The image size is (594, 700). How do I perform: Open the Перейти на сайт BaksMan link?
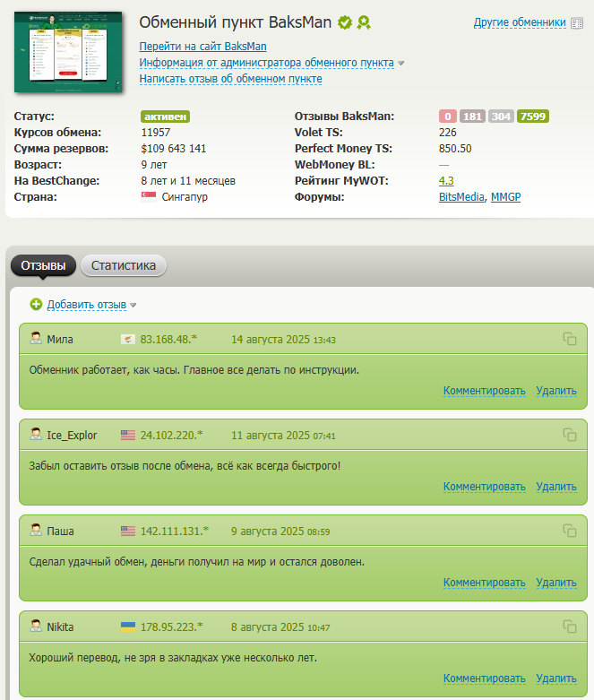coord(203,47)
